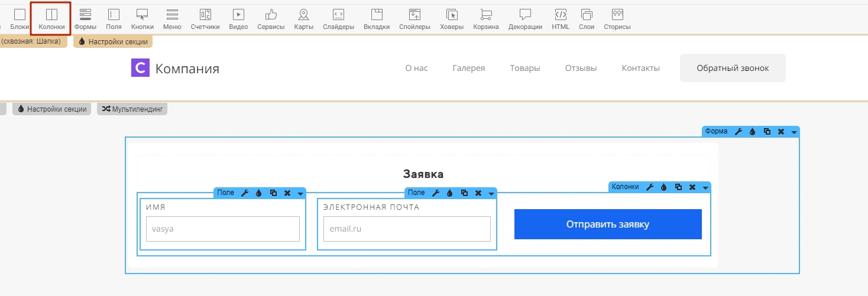Expand dropdown arrow for email Поле
Screen dimensions: 868x296
tap(491, 193)
